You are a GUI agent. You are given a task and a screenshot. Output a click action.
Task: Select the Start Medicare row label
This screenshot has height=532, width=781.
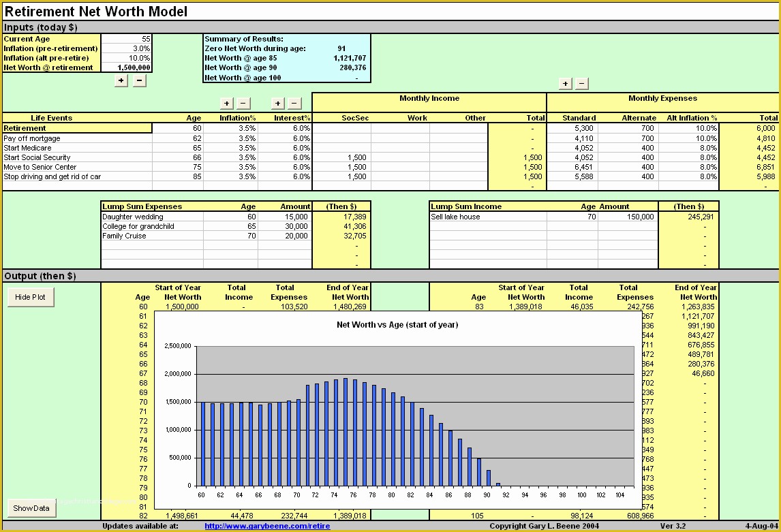77,148
